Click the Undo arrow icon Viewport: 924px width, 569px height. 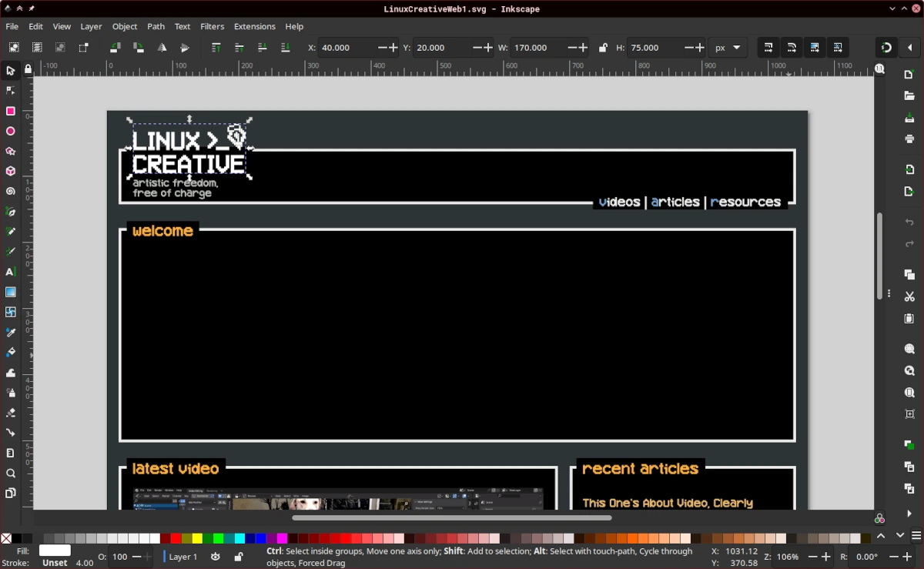[x=909, y=222]
